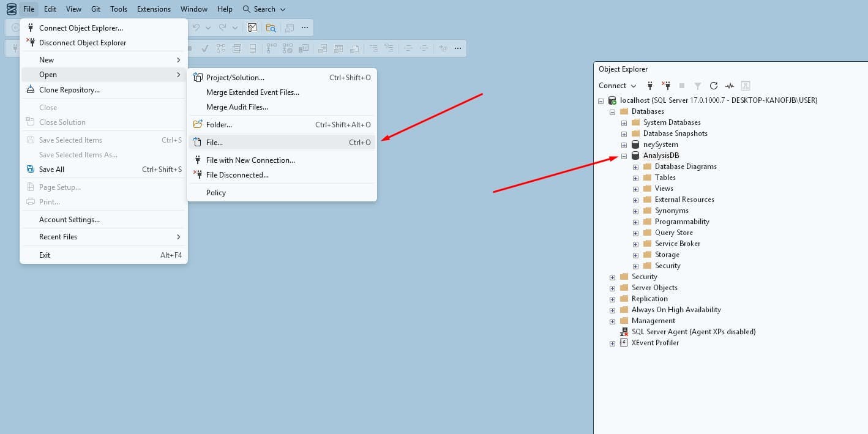Viewport: 868px width, 434px height.
Task: Click Display Estimated Execution Plan icon
Action: coord(221,48)
